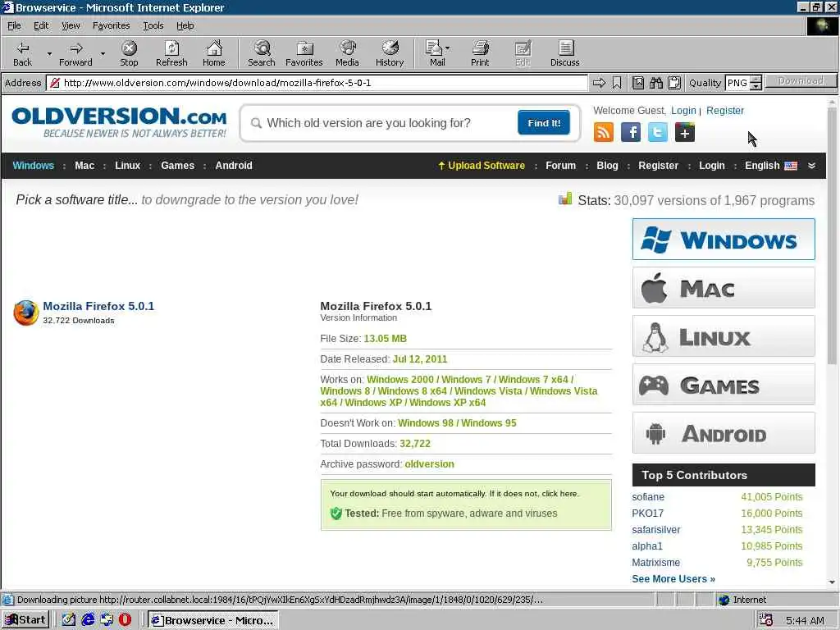Open the Edit menu

(x=41, y=25)
